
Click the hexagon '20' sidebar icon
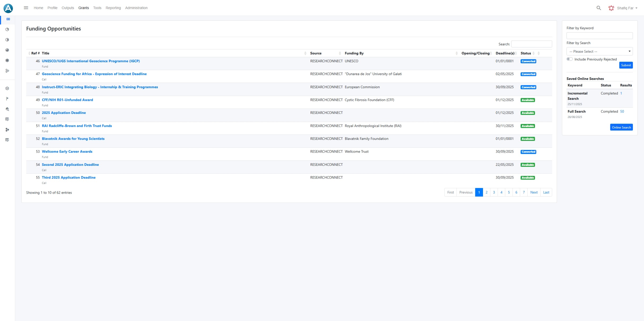(x=7, y=88)
